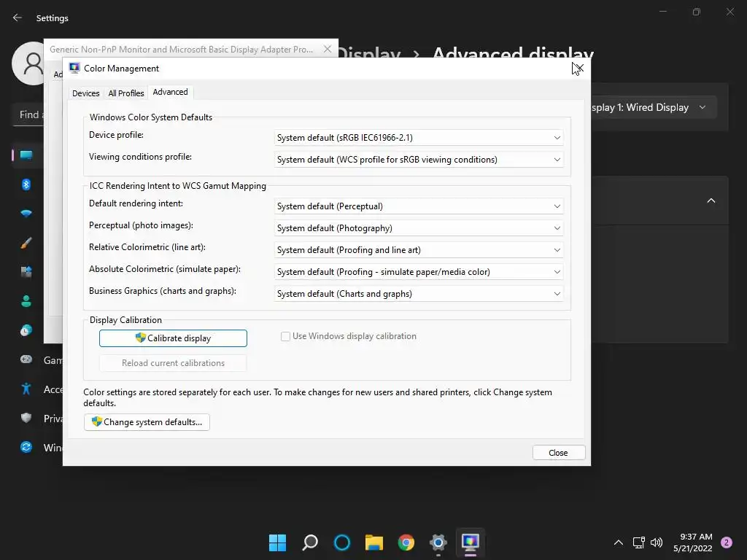Open the Device profile dropdown
The height and width of the screenshot is (560, 747).
pyautogui.click(x=419, y=138)
